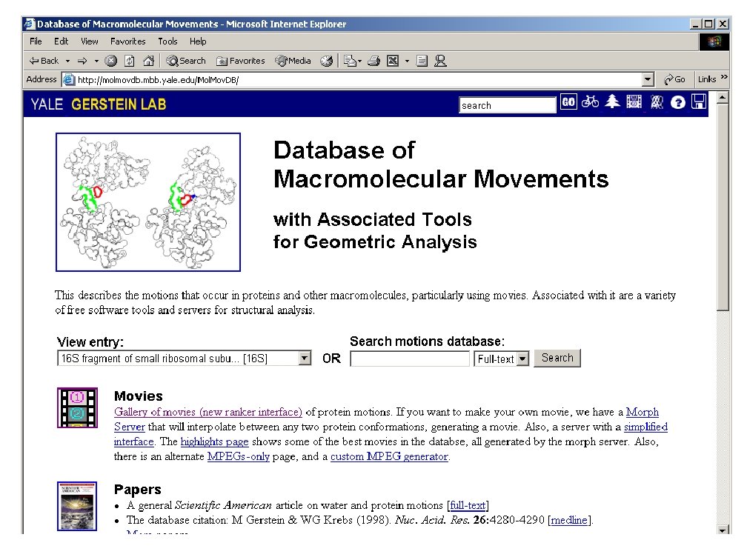The width and height of the screenshot is (747, 560).
Task: Open the Tools menu
Action: (x=167, y=41)
